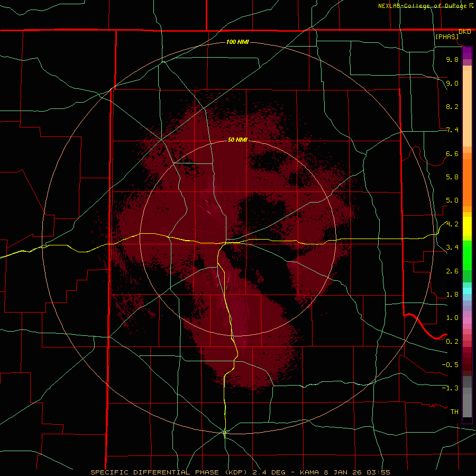This screenshot has width=476, height=476.
Task: Click the TH threshold label
Action: (454, 412)
